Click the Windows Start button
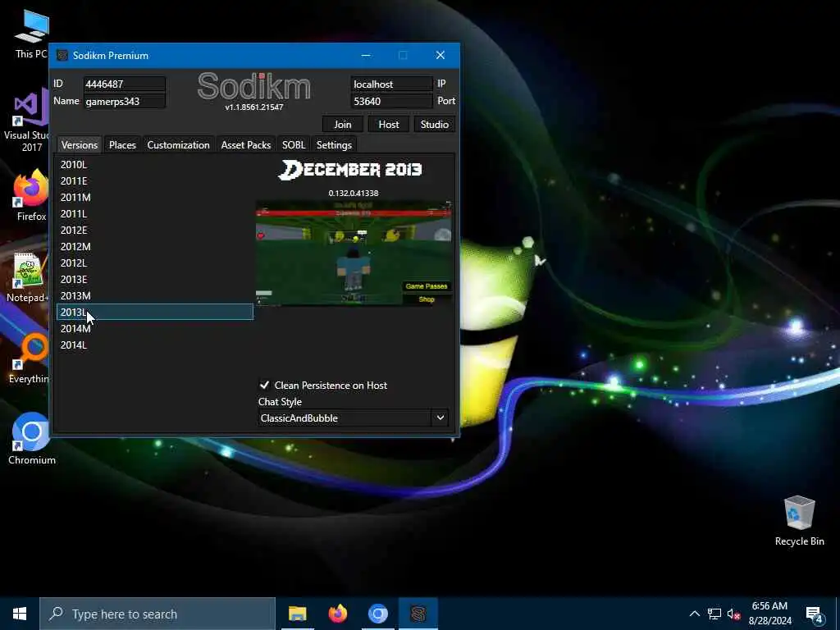The height and width of the screenshot is (630, 840). (20, 614)
